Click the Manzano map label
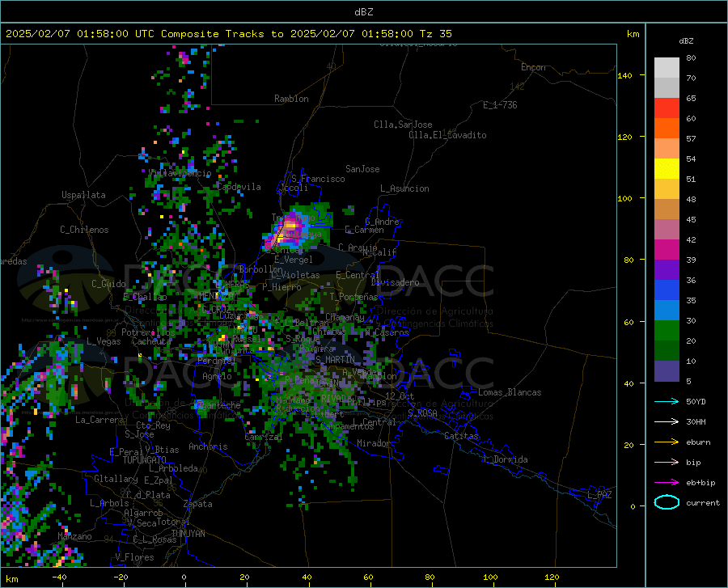Image resolution: width=728 pixels, height=588 pixels. coord(74,536)
